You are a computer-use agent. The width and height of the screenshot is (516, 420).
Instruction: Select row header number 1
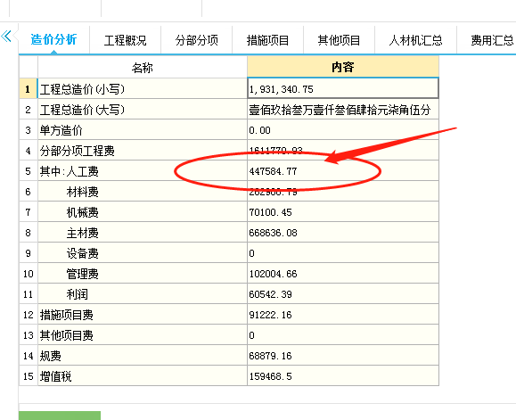point(28,89)
